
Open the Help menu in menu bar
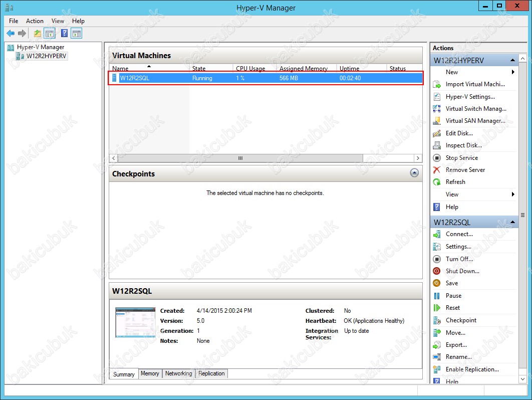pyautogui.click(x=78, y=21)
